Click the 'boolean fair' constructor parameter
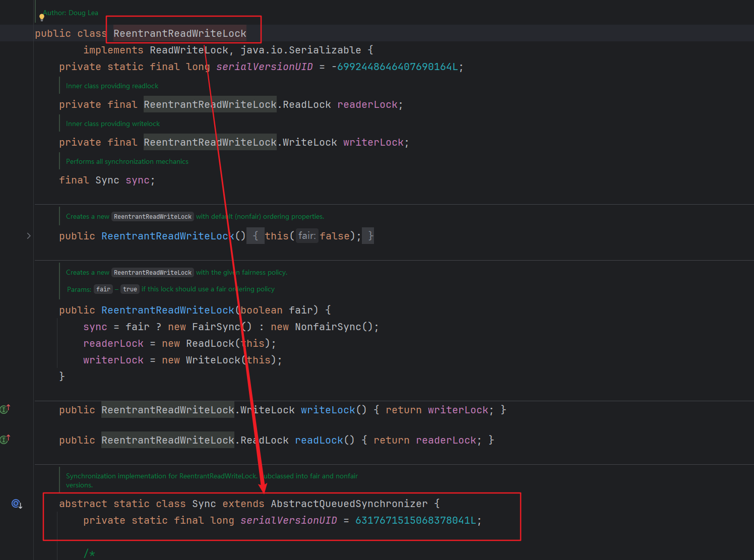Image resolution: width=754 pixels, height=560 pixels. [279, 310]
